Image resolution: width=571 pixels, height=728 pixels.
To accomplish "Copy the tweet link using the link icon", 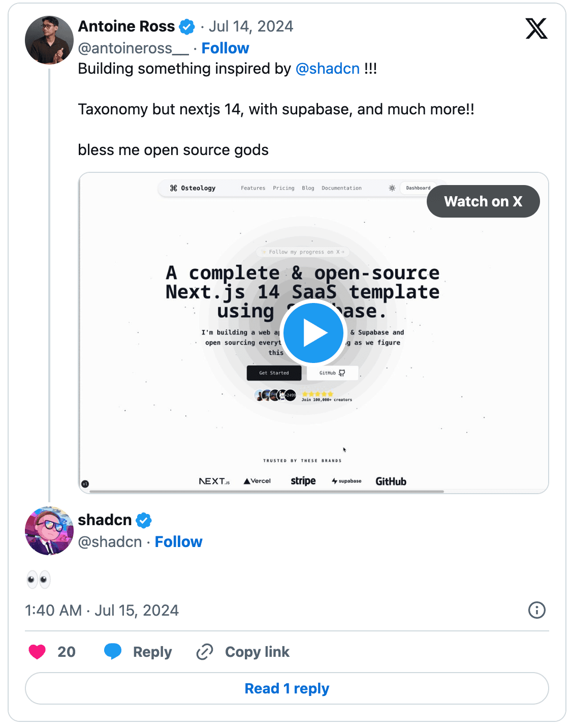I will click(x=204, y=651).
